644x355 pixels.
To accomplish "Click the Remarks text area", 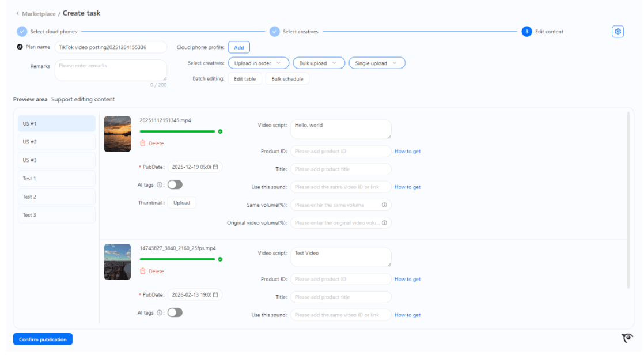I will pyautogui.click(x=111, y=70).
